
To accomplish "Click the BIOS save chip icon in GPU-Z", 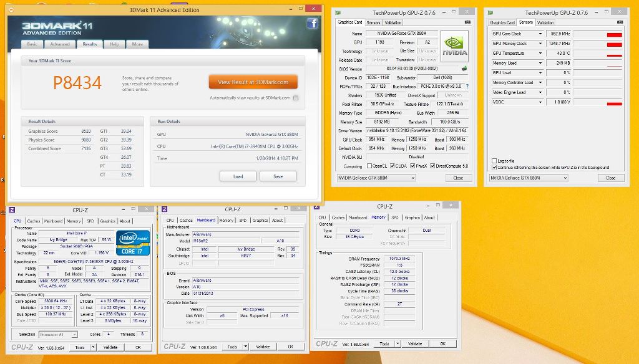I will coord(464,69).
